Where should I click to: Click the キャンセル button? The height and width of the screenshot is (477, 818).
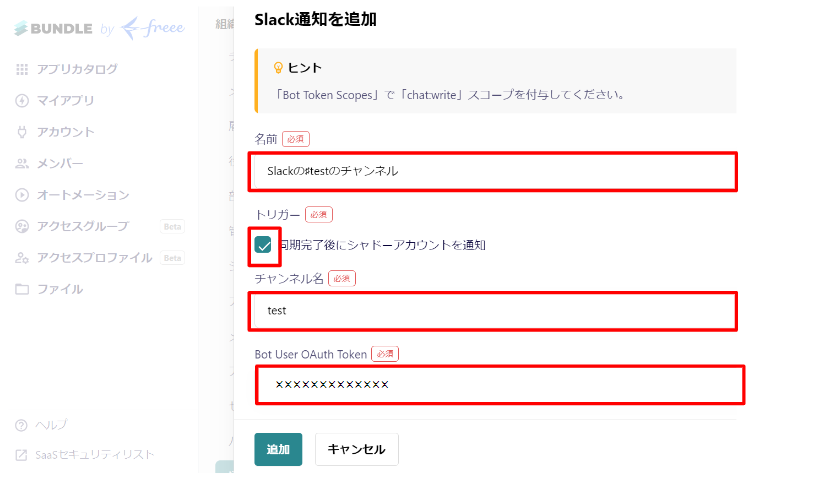pyautogui.click(x=356, y=449)
